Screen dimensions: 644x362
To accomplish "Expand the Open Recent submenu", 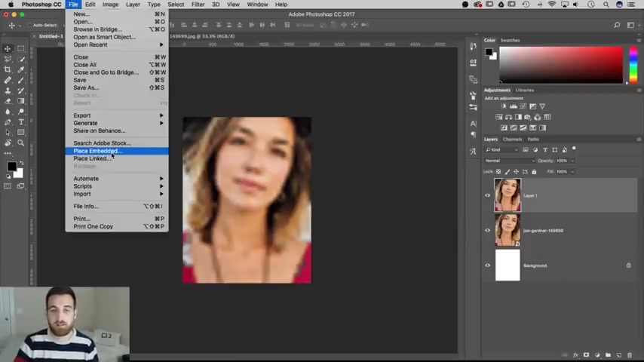I will pos(117,44).
